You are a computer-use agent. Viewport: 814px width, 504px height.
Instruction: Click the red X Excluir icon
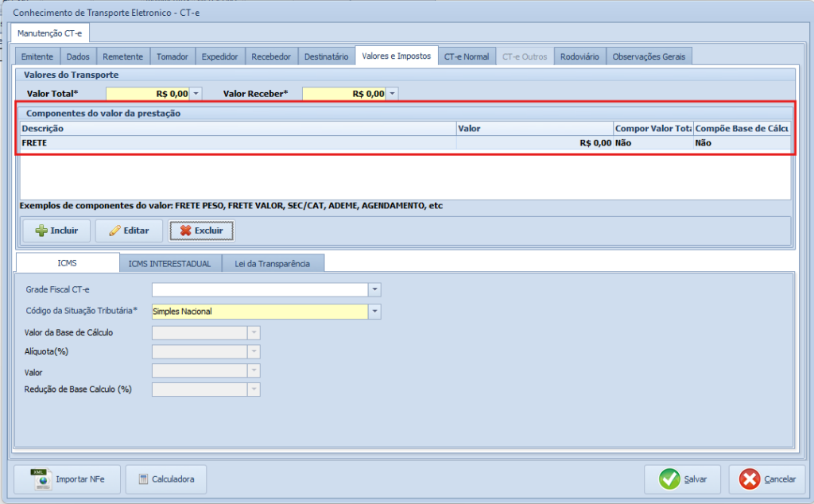pos(185,231)
